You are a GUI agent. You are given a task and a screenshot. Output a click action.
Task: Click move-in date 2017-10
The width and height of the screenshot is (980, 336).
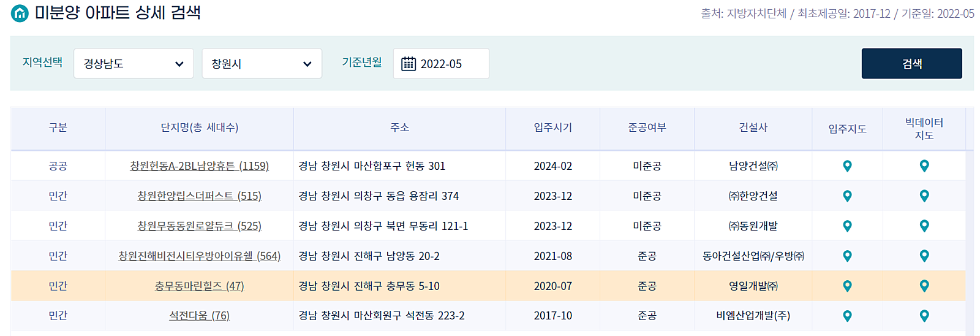pos(553,316)
